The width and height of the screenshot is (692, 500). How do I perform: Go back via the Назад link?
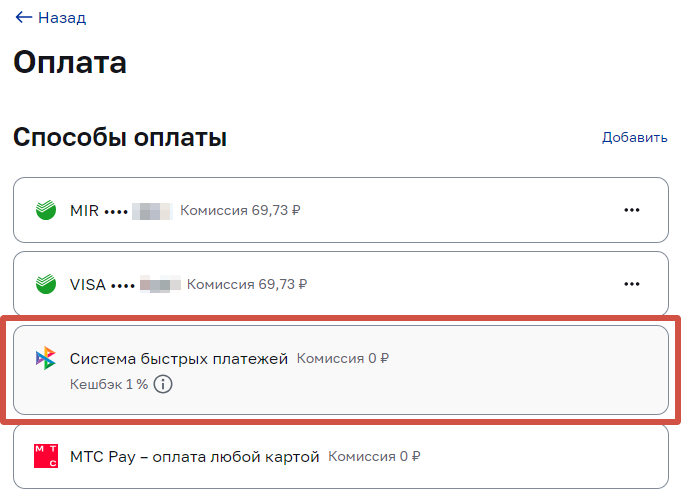61,18
